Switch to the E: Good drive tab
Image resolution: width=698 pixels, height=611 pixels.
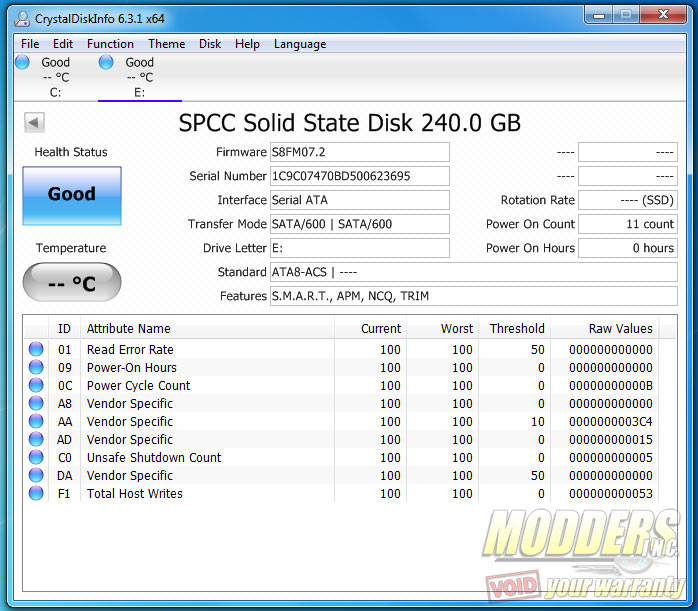(x=140, y=77)
